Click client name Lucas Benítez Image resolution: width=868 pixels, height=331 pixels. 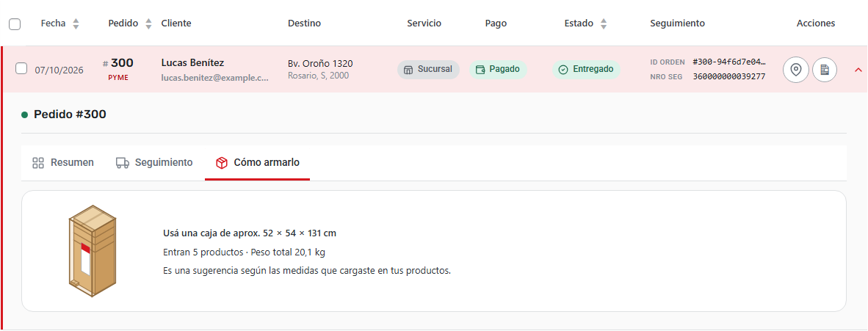point(192,62)
